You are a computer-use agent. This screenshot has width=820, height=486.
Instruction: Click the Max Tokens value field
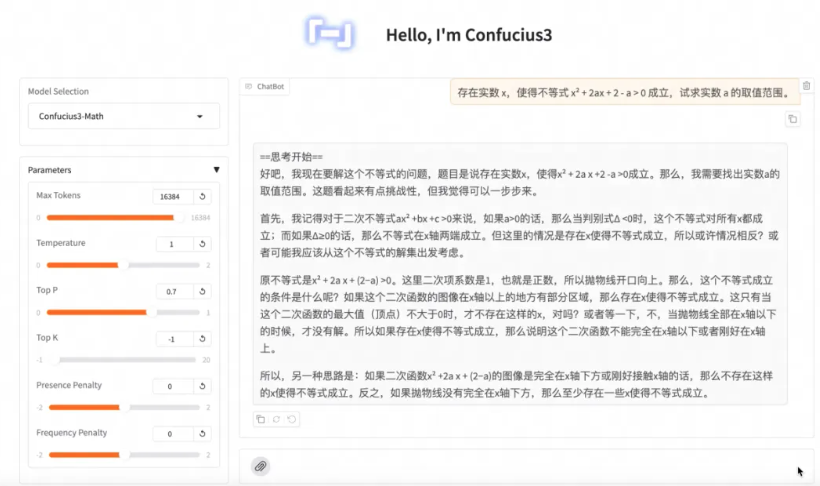pyautogui.click(x=173, y=196)
